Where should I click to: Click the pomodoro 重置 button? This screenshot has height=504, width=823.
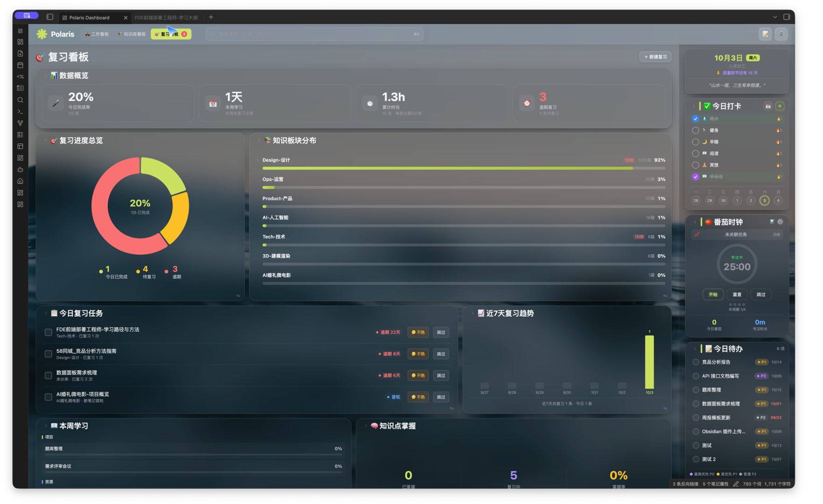(737, 294)
